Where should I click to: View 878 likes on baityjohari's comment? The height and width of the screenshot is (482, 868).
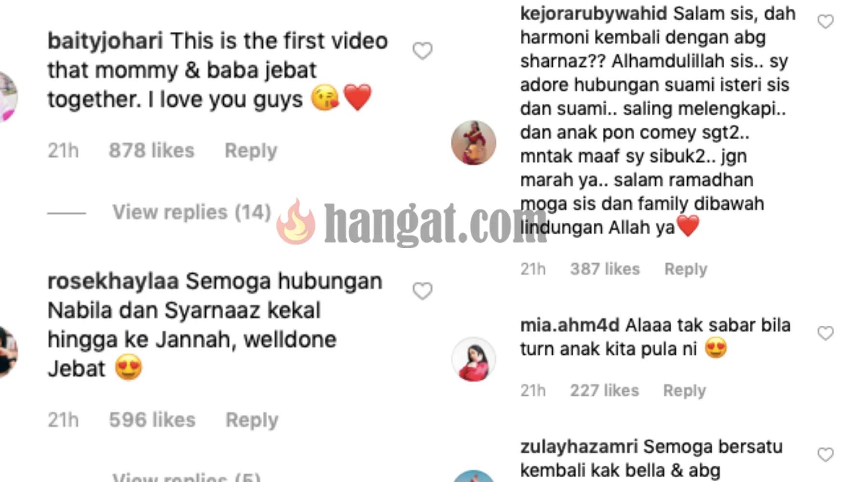click(x=151, y=150)
